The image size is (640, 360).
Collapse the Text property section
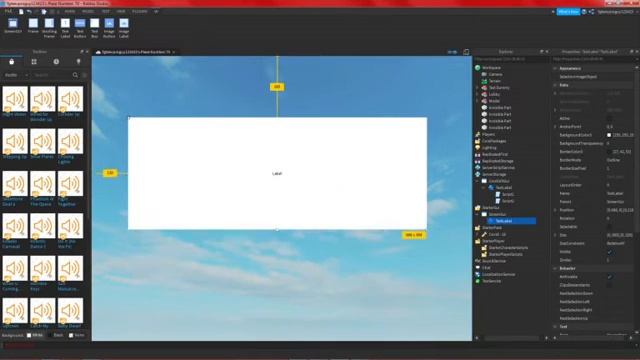(555, 327)
